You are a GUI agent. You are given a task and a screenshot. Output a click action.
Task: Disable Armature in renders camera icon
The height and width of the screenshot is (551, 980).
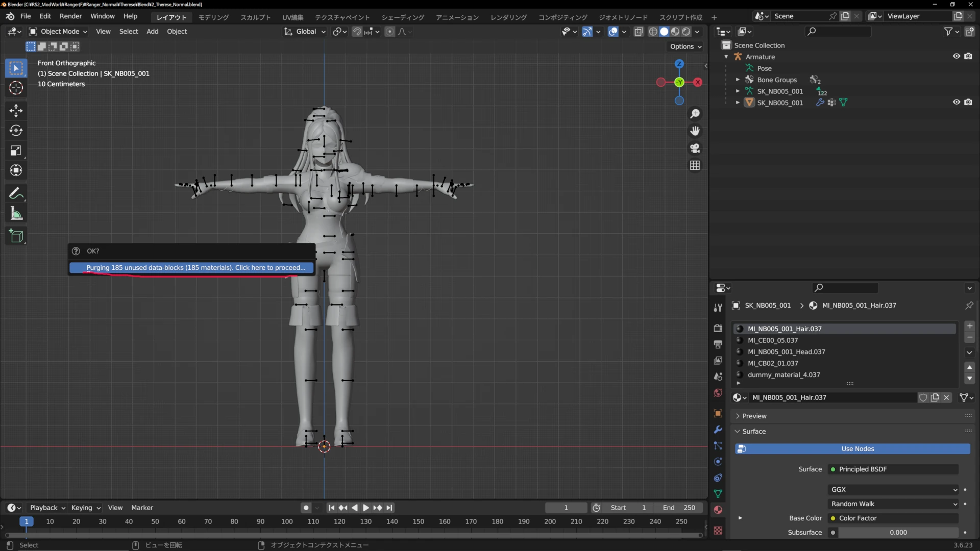tap(968, 56)
